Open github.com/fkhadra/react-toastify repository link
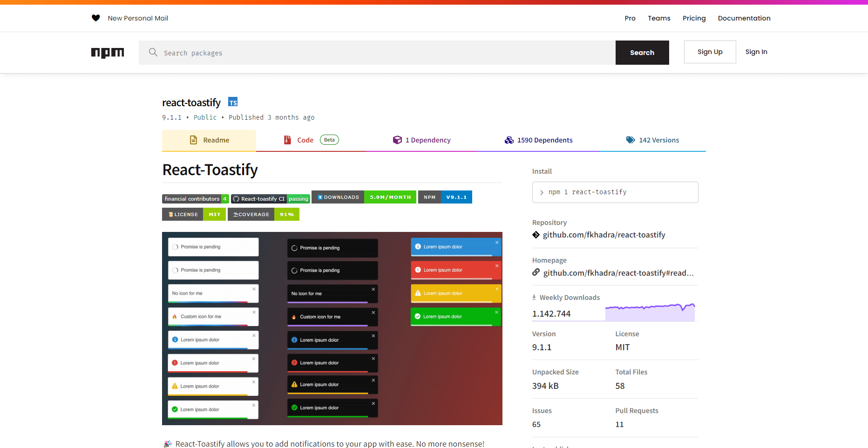868x448 pixels. click(604, 235)
